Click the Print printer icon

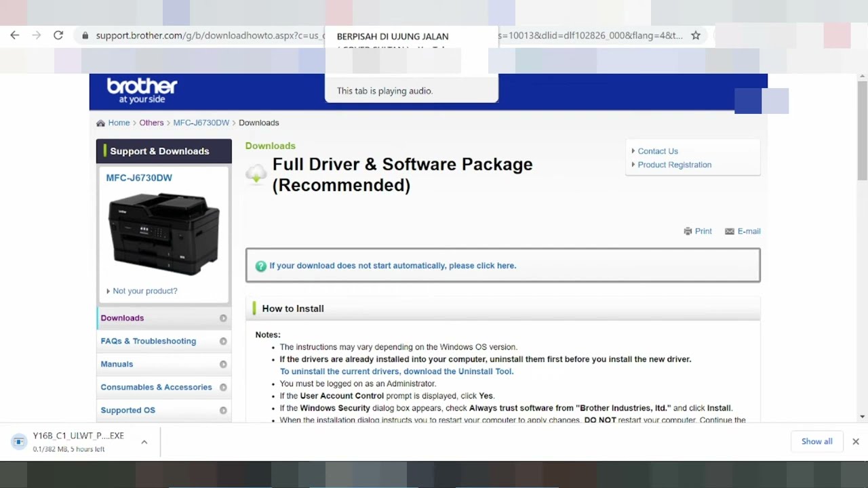point(688,231)
